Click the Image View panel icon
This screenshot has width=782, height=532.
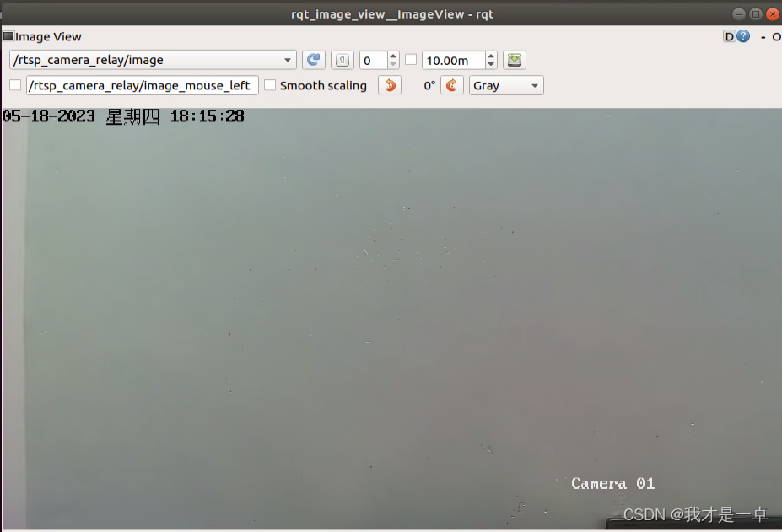point(8,36)
